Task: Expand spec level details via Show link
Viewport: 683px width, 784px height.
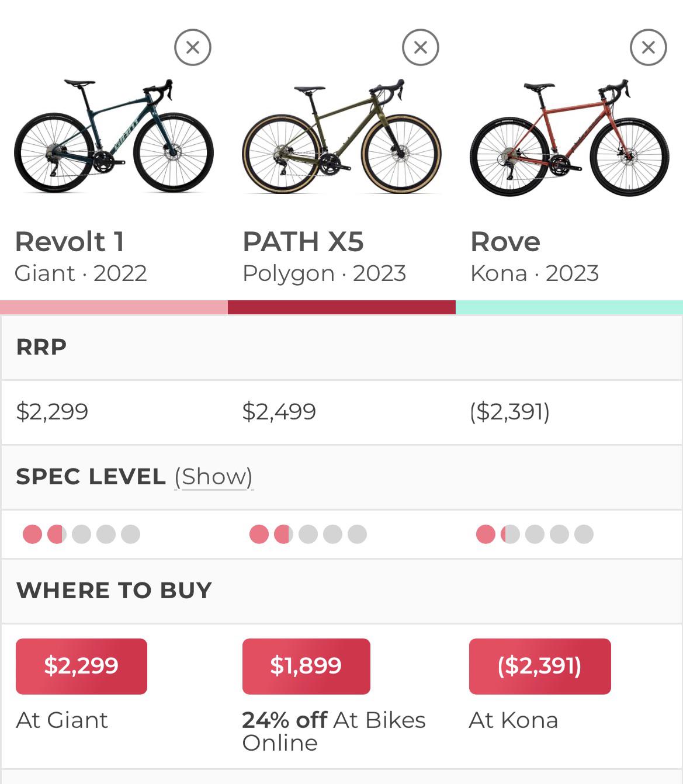Action: point(214,477)
